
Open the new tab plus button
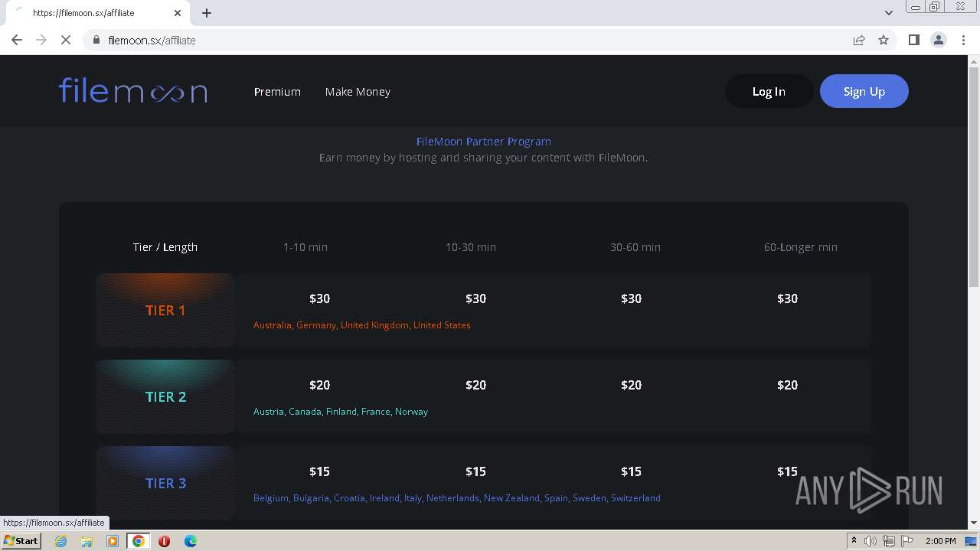[207, 13]
